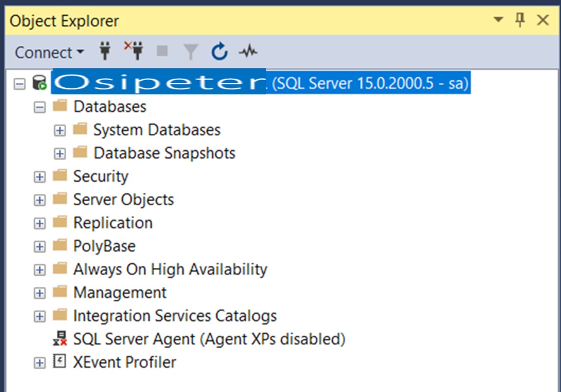The width and height of the screenshot is (561, 392).
Task: Select Always On High Availability label
Action: coord(170,269)
